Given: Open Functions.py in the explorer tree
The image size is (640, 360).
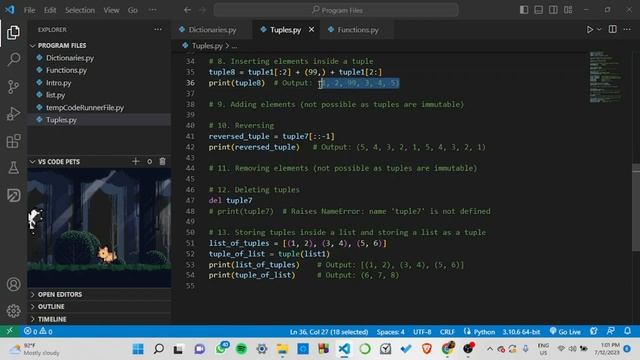Looking at the screenshot, I should [x=99, y=70].
